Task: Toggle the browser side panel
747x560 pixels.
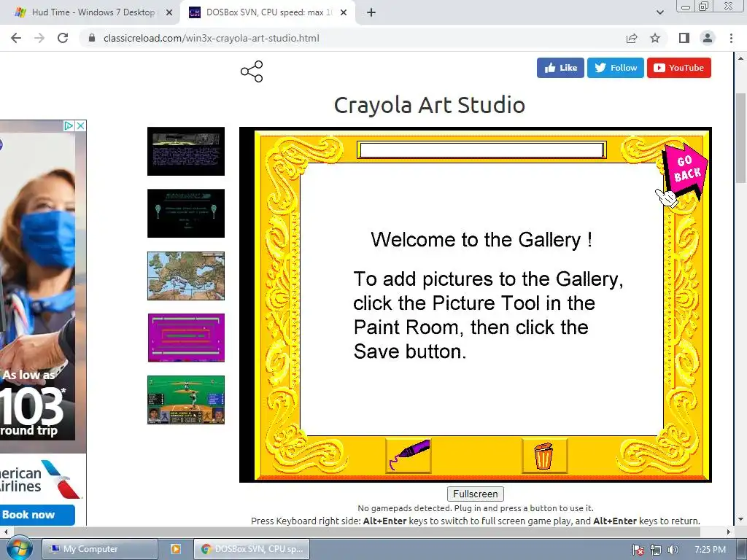Action: pyautogui.click(x=684, y=38)
